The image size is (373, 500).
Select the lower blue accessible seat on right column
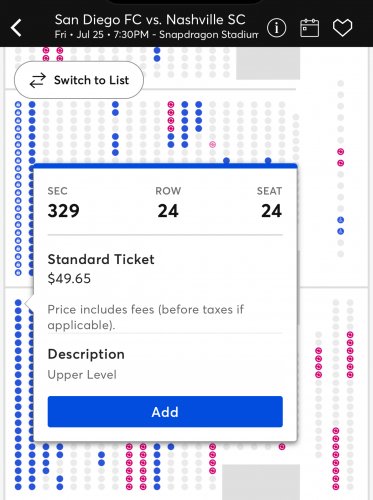[340, 231]
